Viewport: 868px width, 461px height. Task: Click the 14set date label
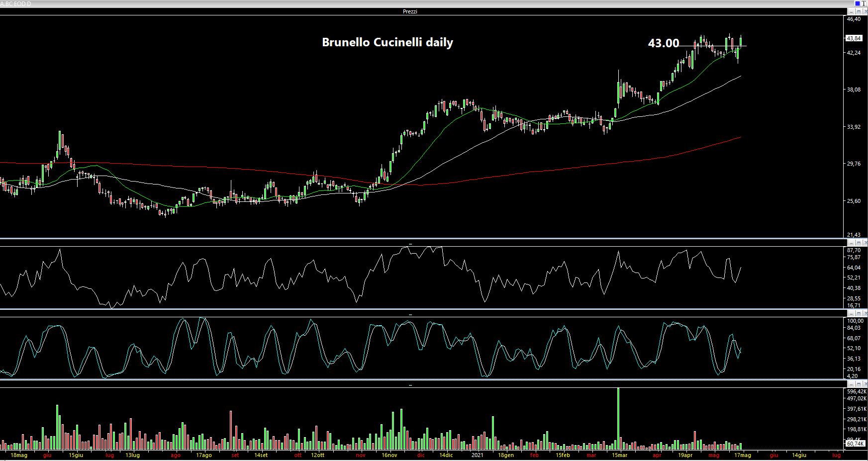[261, 455]
